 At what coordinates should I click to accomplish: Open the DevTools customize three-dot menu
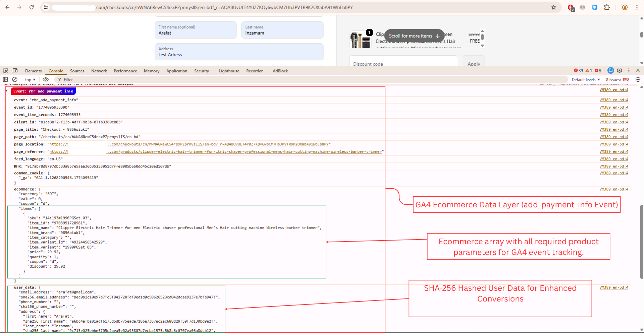pos(629,70)
